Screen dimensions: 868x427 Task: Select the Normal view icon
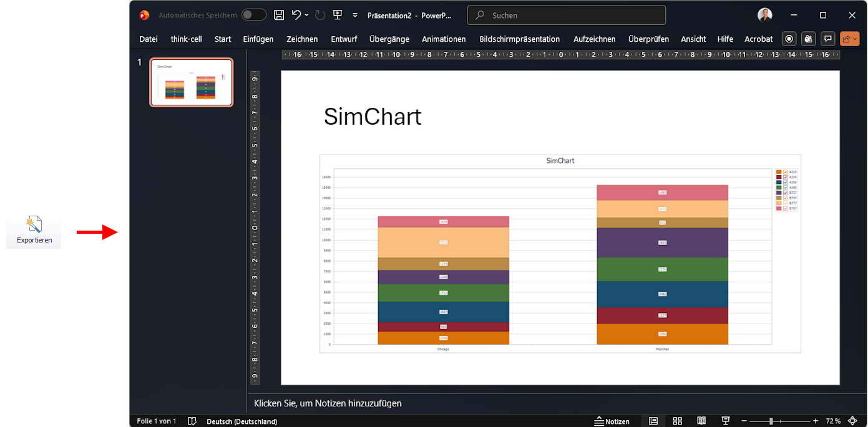pyautogui.click(x=653, y=421)
